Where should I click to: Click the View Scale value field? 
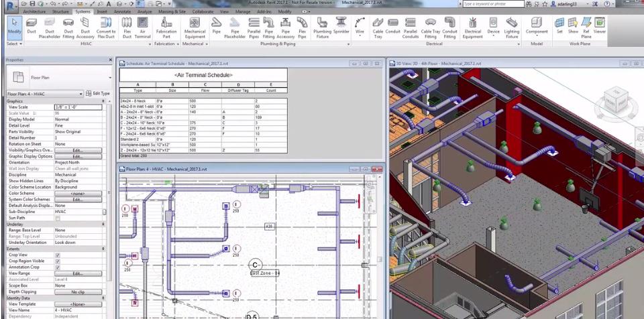78,107
